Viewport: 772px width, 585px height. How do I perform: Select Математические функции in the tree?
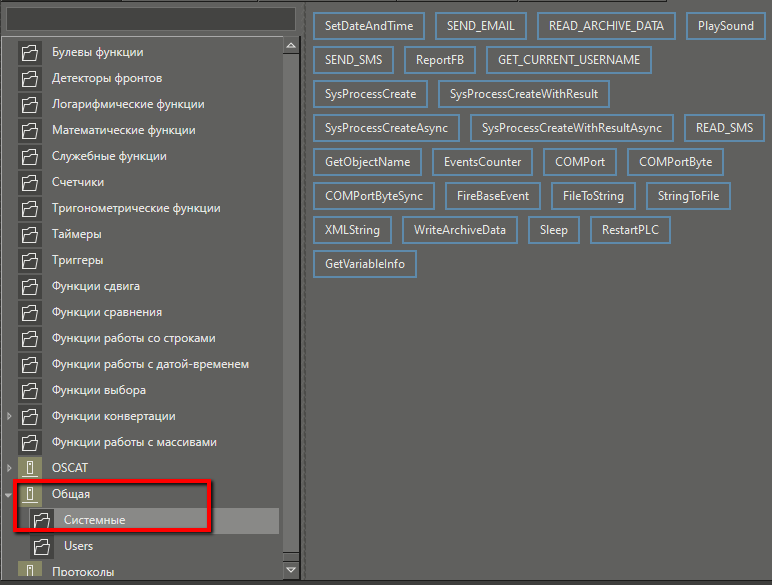[x=123, y=130]
